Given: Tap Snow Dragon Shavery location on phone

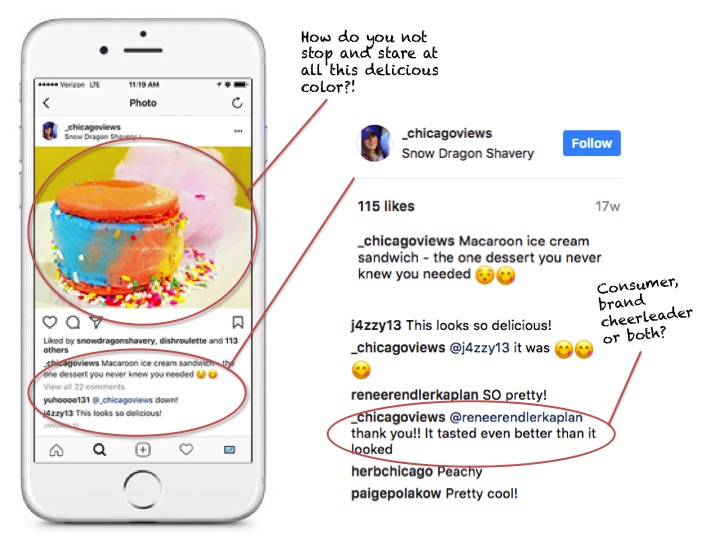Looking at the screenshot, I should click(x=103, y=137).
